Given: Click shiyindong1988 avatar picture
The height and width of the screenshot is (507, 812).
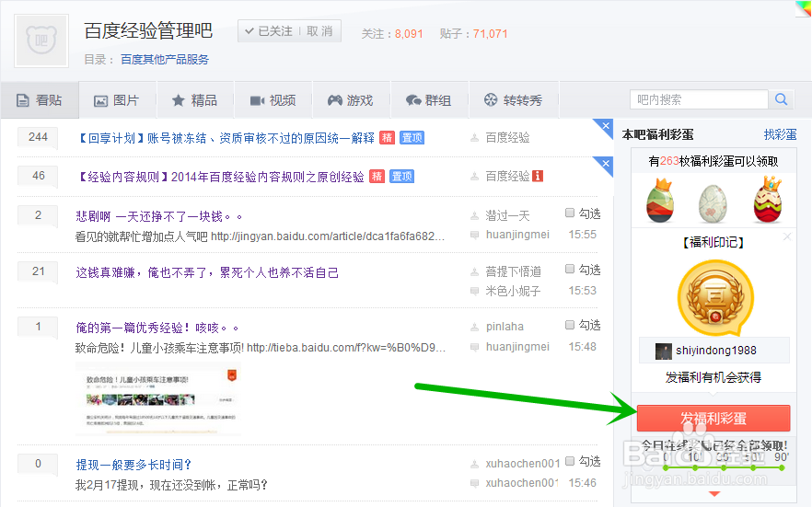Looking at the screenshot, I should [664, 351].
